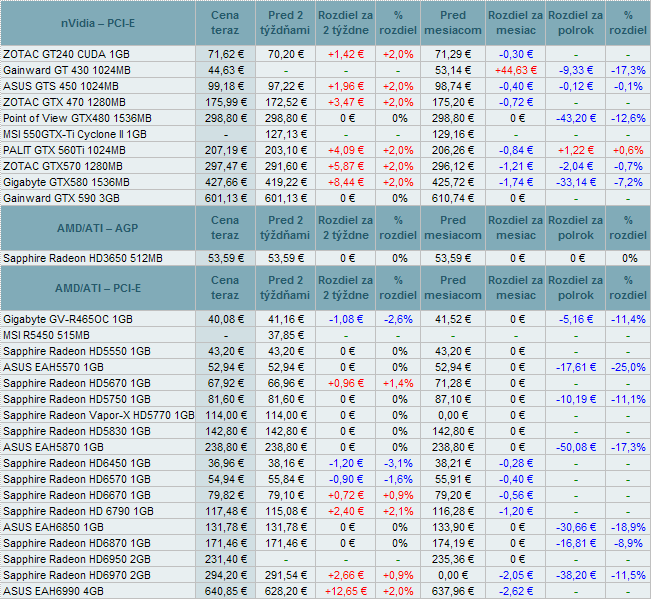This screenshot has height=599, width=651.
Task: Click Sapphire Radeon HD5670 1GB name
Action: (x=77, y=383)
